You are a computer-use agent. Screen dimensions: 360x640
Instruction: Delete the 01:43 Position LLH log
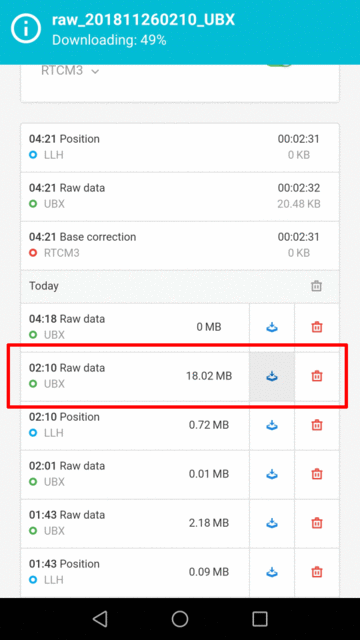coord(317,572)
